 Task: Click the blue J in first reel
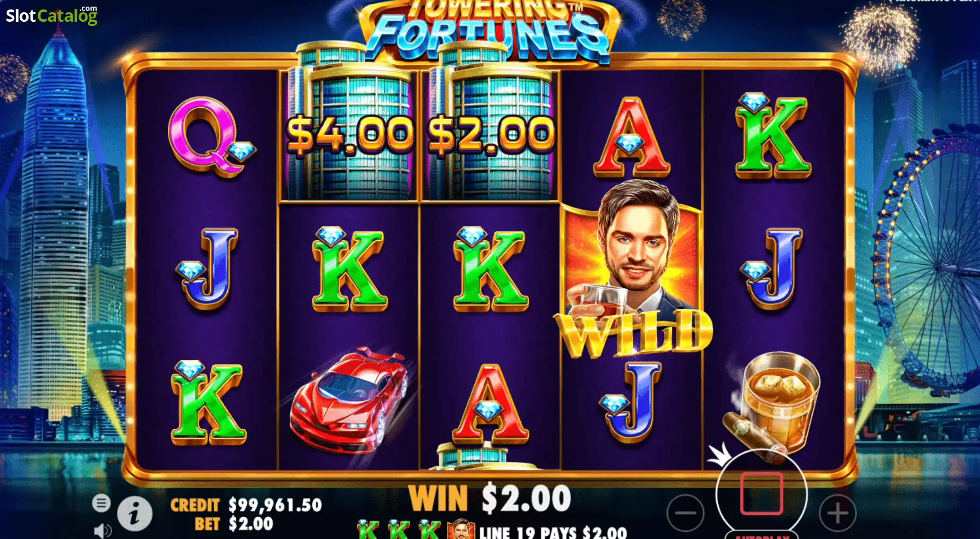click(208, 268)
